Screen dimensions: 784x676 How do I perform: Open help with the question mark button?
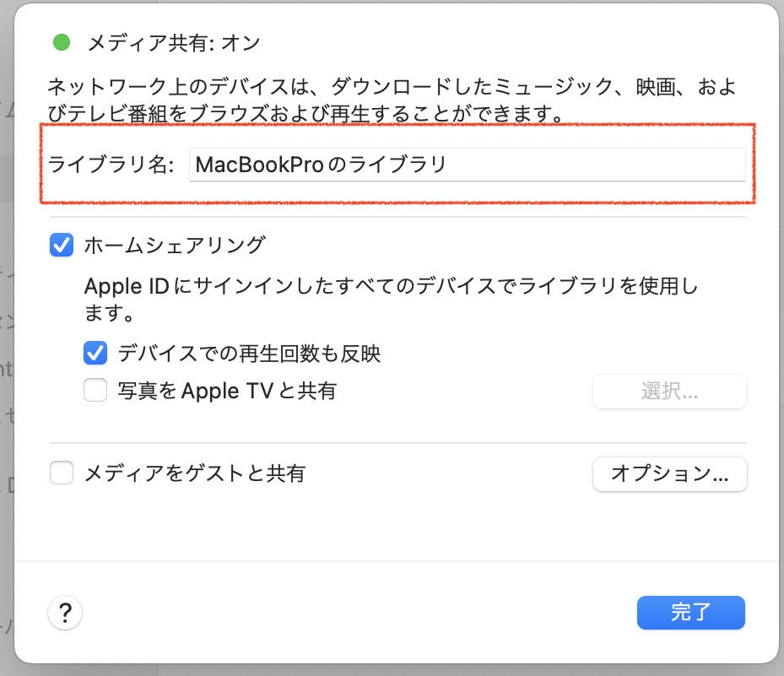(x=65, y=613)
